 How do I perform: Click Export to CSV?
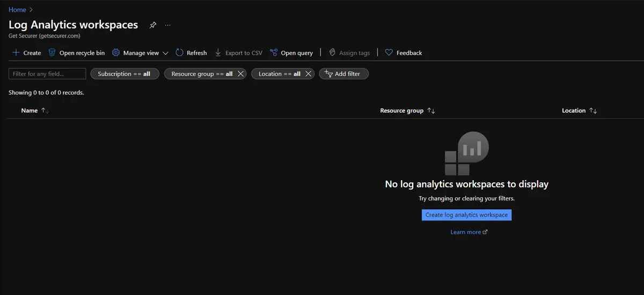pyautogui.click(x=238, y=53)
